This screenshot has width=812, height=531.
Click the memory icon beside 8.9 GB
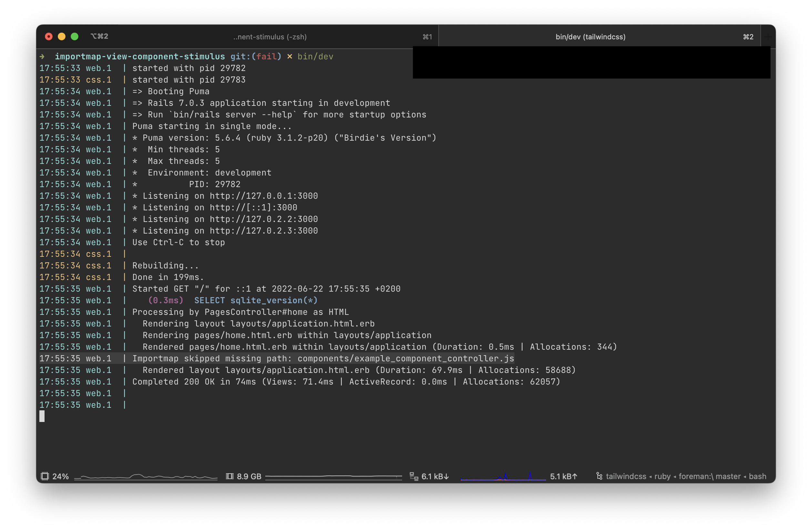click(x=229, y=476)
